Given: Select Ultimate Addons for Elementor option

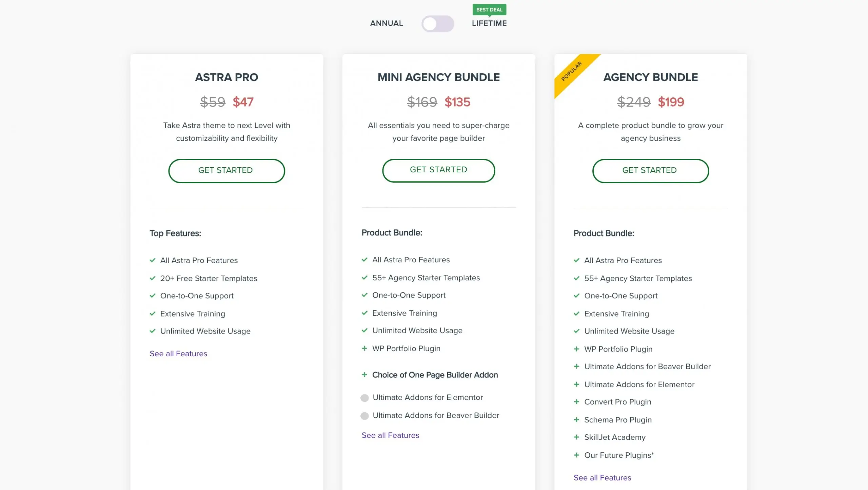Looking at the screenshot, I should [x=364, y=397].
